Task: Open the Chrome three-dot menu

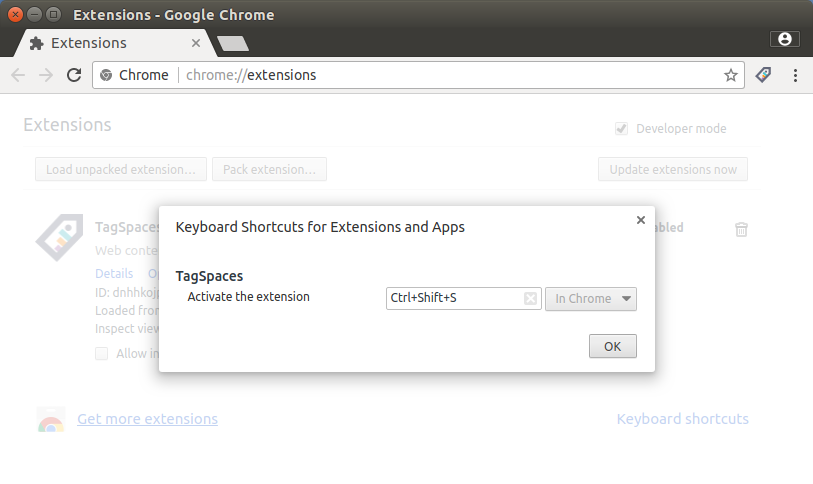Action: pyautogui.click(x=795, y=75)
